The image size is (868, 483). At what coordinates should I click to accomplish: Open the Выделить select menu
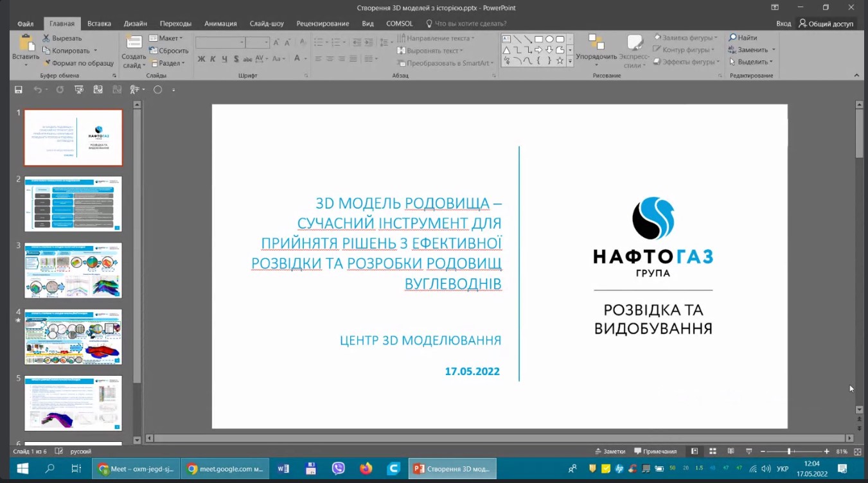[x=750, y=62]
